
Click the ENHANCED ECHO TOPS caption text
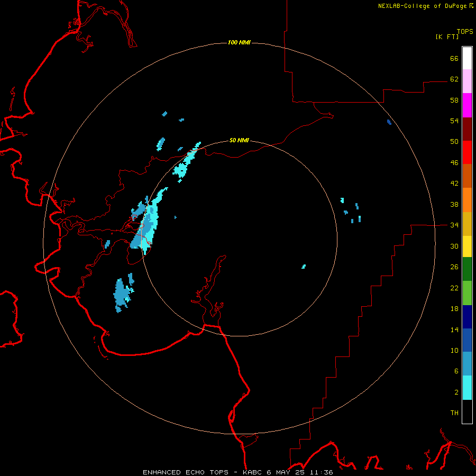[x=186, y=472]
